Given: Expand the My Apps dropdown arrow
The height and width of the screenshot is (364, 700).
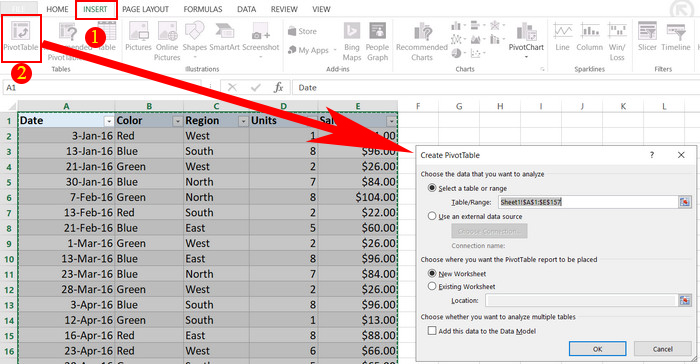Looking at the screenshot, I should [x=334, y=50].
